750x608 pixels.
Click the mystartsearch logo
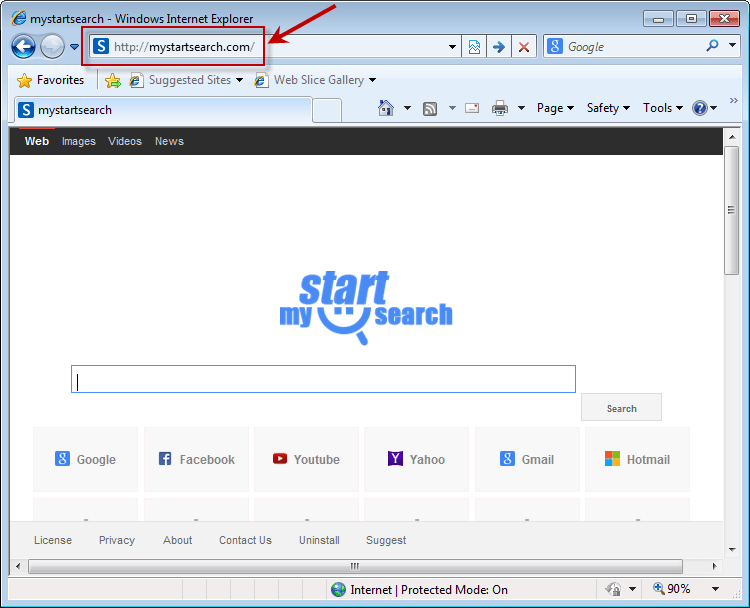pyautogui.click(x=366, y=307)
